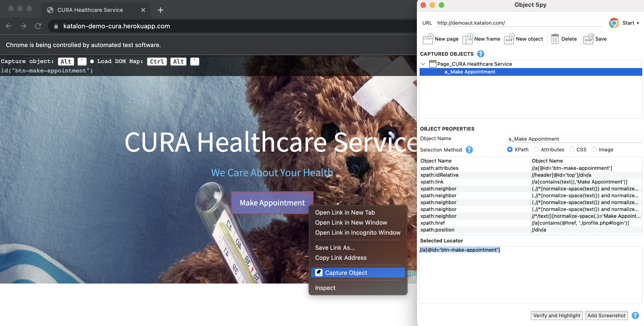This screenshot has width=644, height=326.
Task: Open help icon next to Captured Objects
Action: pyautogui.click(x=480, y=54)
